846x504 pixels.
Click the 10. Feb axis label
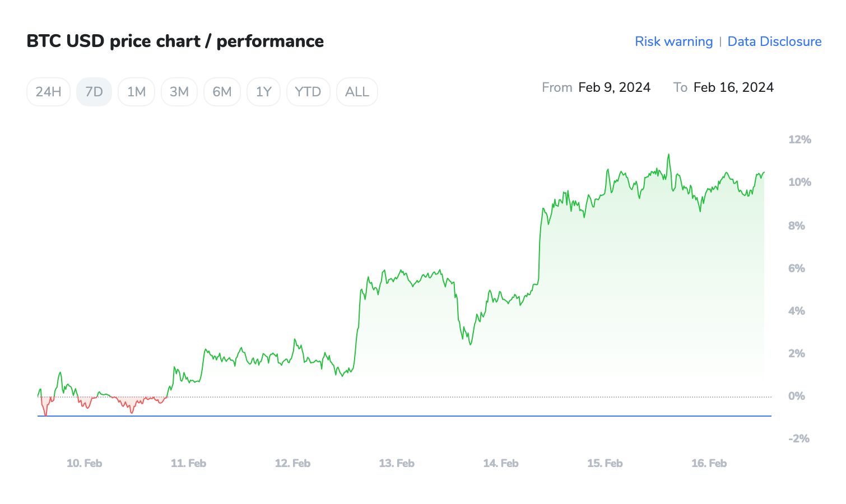pyautogui.click(x=84, y=463)
